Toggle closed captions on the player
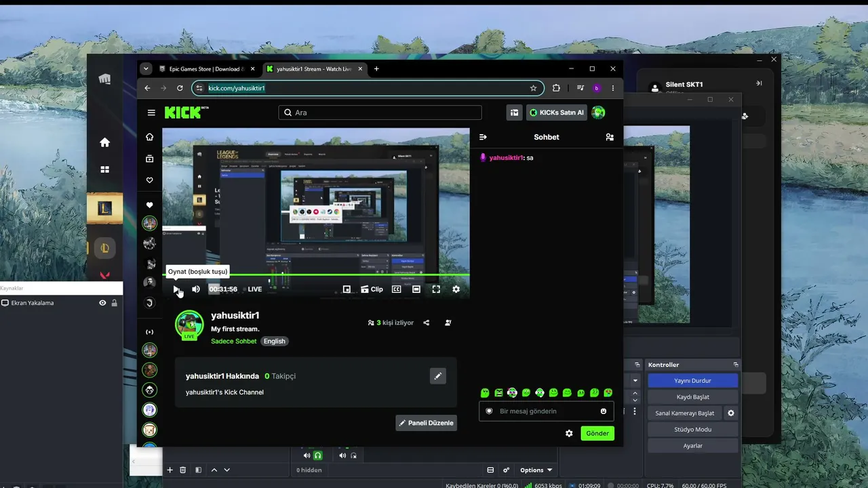 point(397,289)
